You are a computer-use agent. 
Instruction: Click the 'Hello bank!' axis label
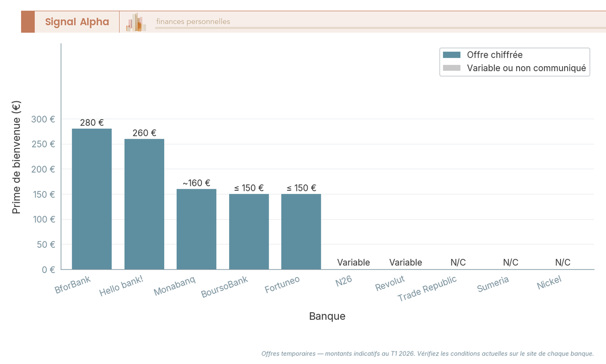[122, 286]
